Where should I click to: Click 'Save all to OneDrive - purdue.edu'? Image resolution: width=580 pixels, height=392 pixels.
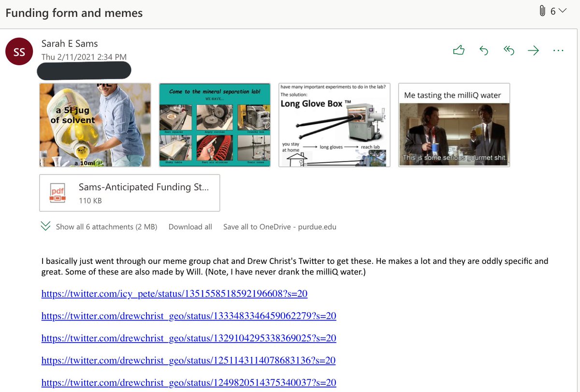pyautogui.click(x=280, y=227)
